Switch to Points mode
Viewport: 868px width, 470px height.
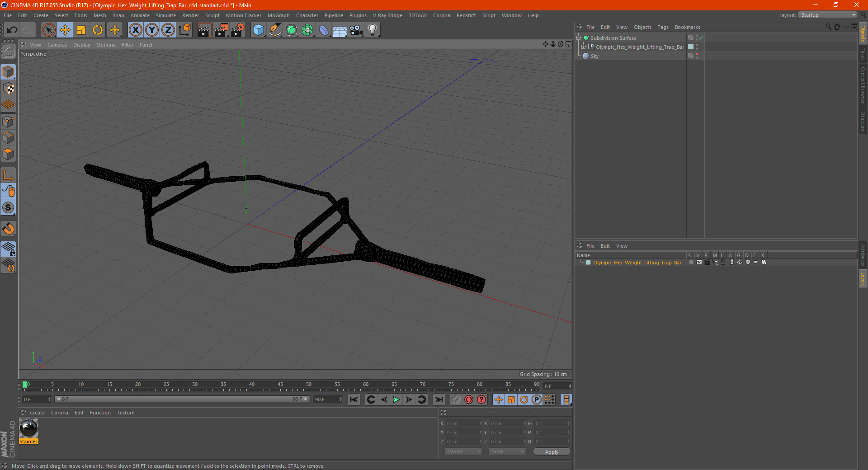point(9,122)
